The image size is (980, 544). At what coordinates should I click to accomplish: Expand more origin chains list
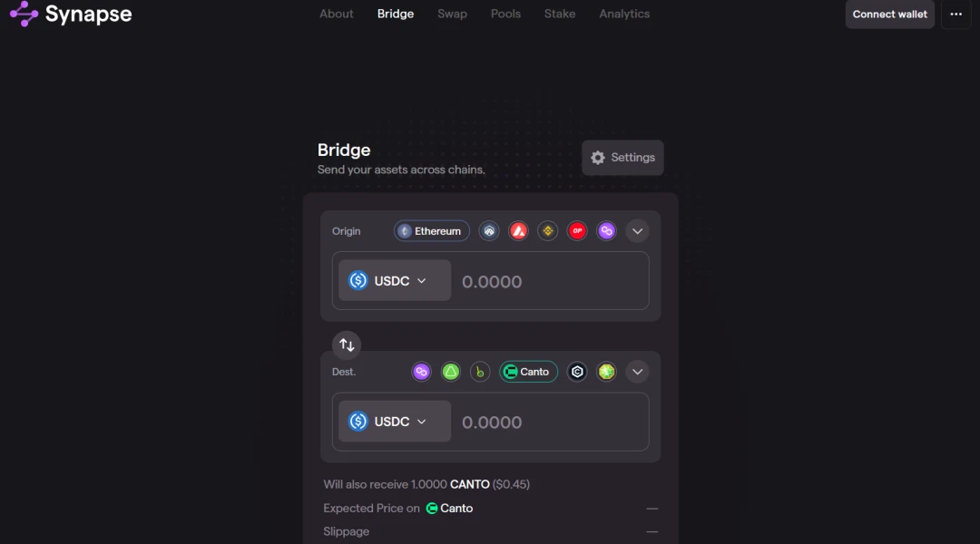click(637, 231)
